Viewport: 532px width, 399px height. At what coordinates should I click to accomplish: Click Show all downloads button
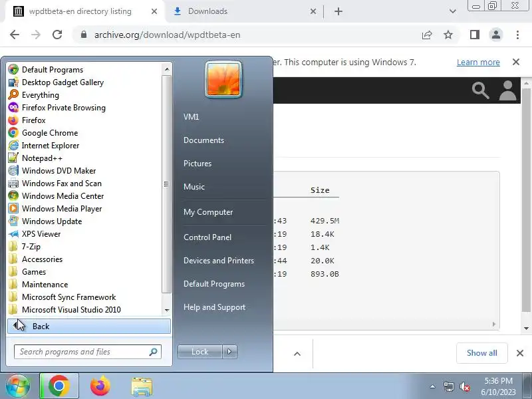pyautogui.click(x=481, y=353)
